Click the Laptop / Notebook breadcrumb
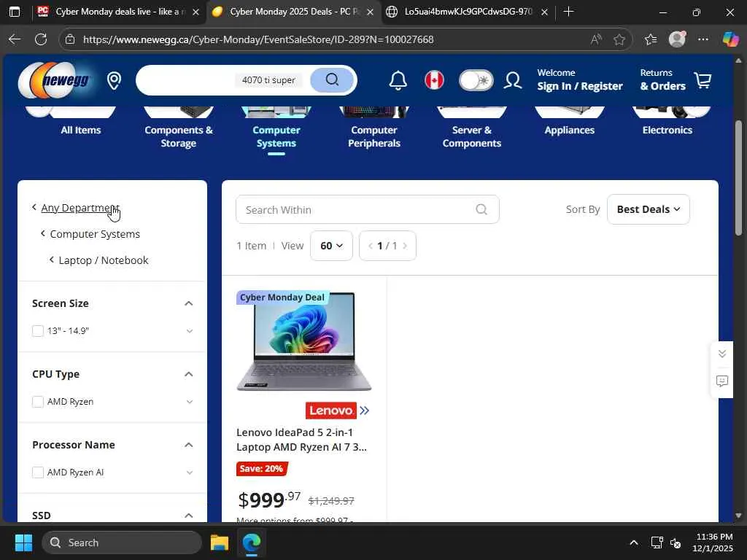Image resolution: width=747 pixels, height=560 pixels. coord(104,260)
